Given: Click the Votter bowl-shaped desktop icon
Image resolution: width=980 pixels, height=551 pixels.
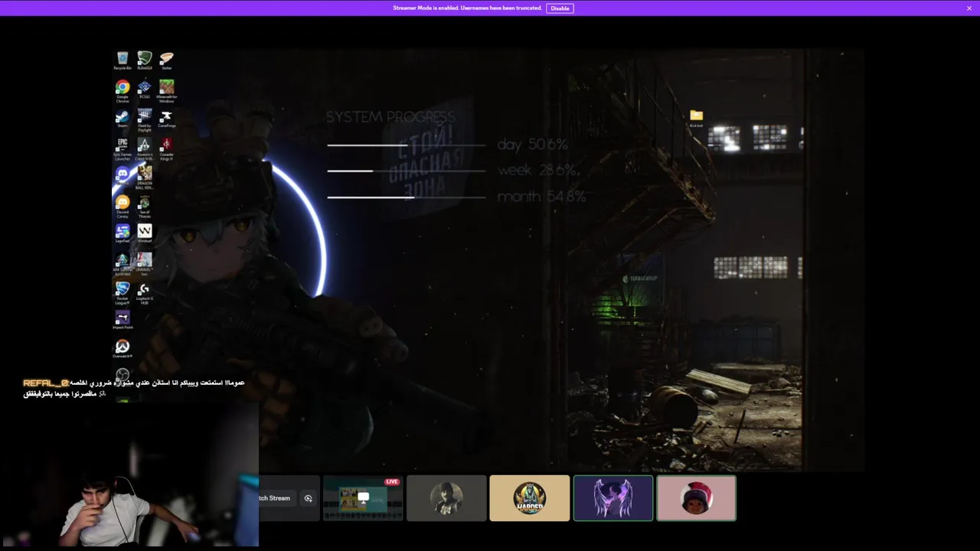Looking at the screenshot, I should pyautogui.click(x=167, y=61).
